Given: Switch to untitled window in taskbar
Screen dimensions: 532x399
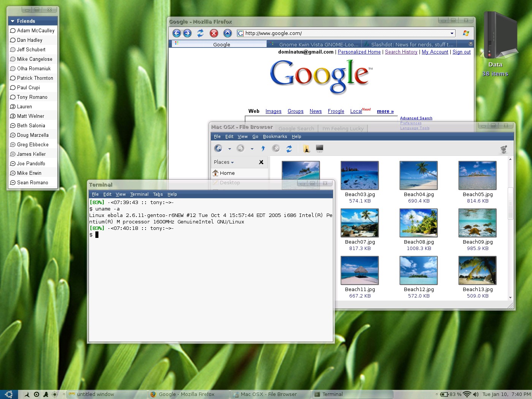Looking at the screenshot, I should 107,394.
